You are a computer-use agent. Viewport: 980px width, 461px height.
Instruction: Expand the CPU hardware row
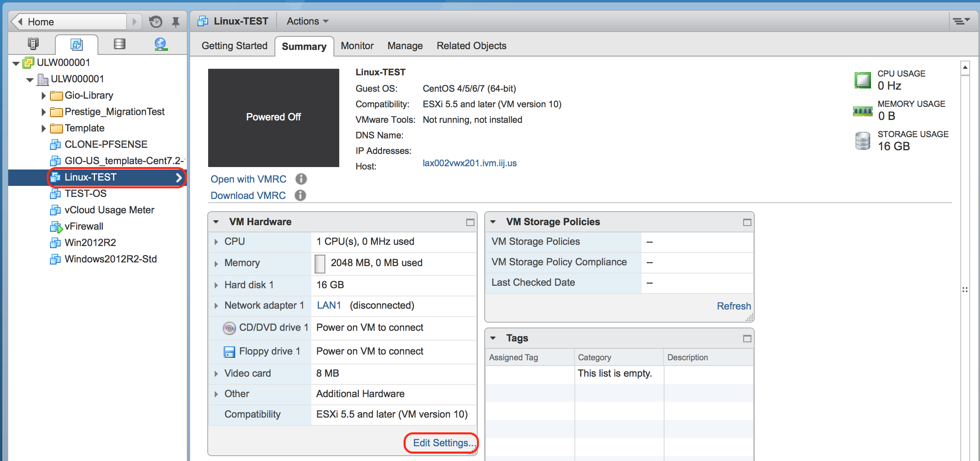click(216, 242)
